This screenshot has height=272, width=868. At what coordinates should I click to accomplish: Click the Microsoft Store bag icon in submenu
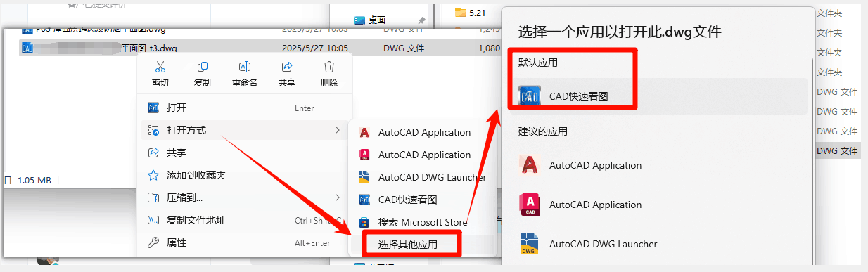(364, 222)
